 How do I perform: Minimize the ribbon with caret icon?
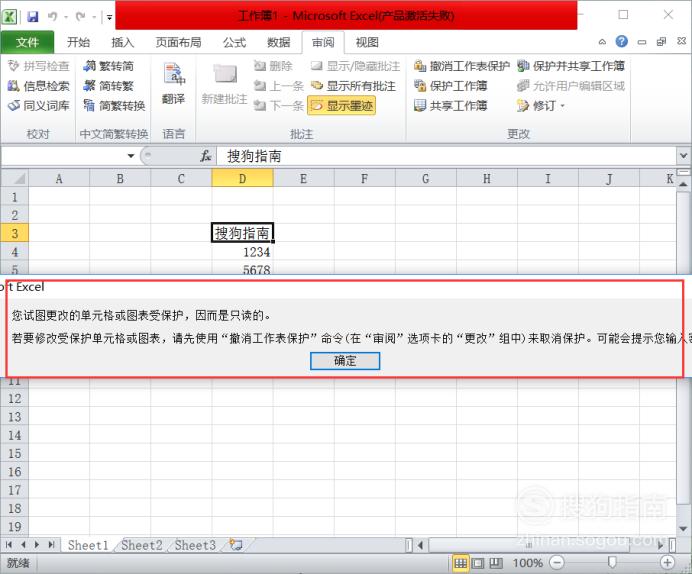click(x=602, y=42)
